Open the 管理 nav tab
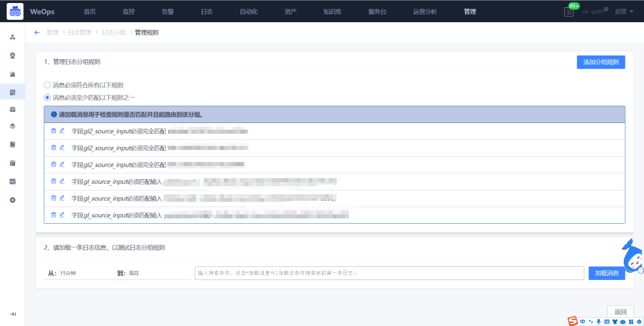Image resolution: width=644 pixels, height=326 pixels. click(470, 12)
